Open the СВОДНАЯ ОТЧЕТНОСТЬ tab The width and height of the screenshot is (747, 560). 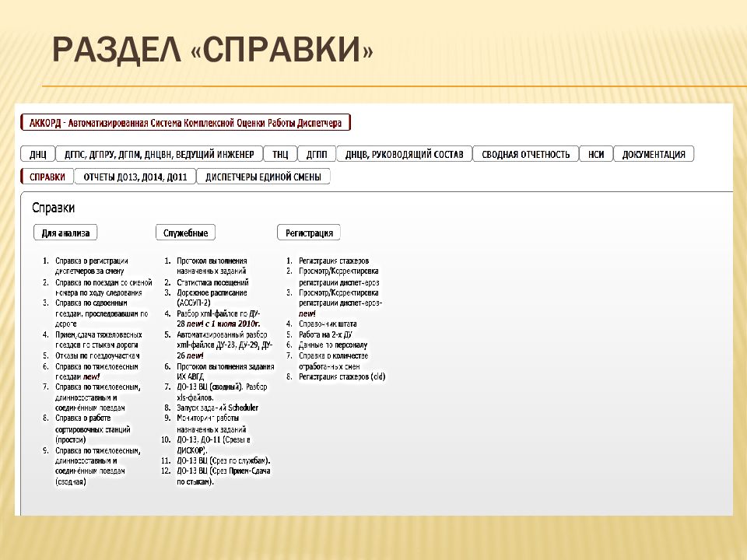525,154
